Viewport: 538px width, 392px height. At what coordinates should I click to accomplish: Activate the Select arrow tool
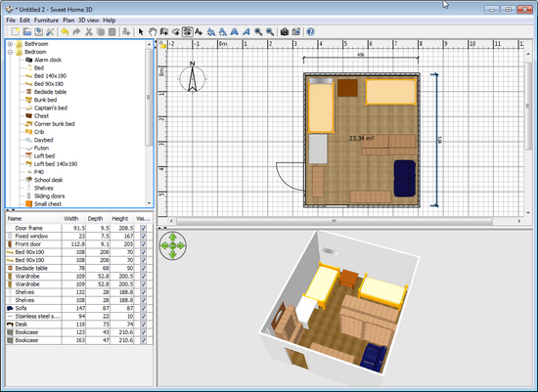pyautogui.click(x=141, y=32)
